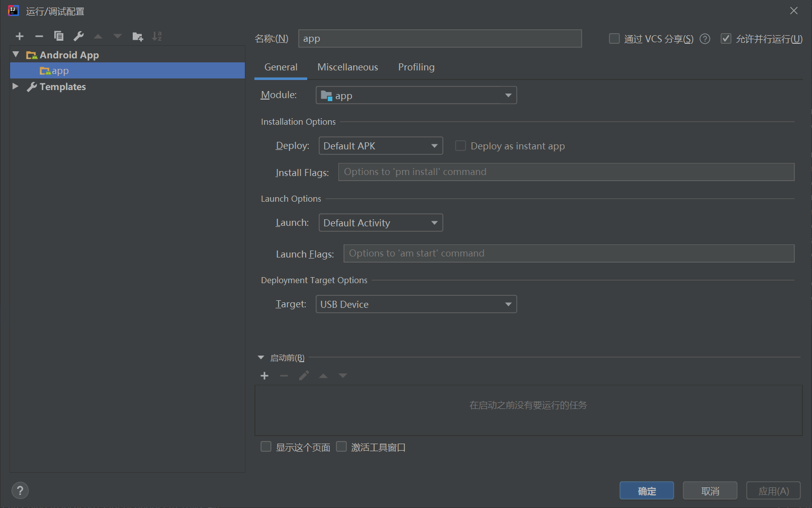Apply changes with 应用 button
This screenshot has height=508, width=812.
[x=773, y=490]
